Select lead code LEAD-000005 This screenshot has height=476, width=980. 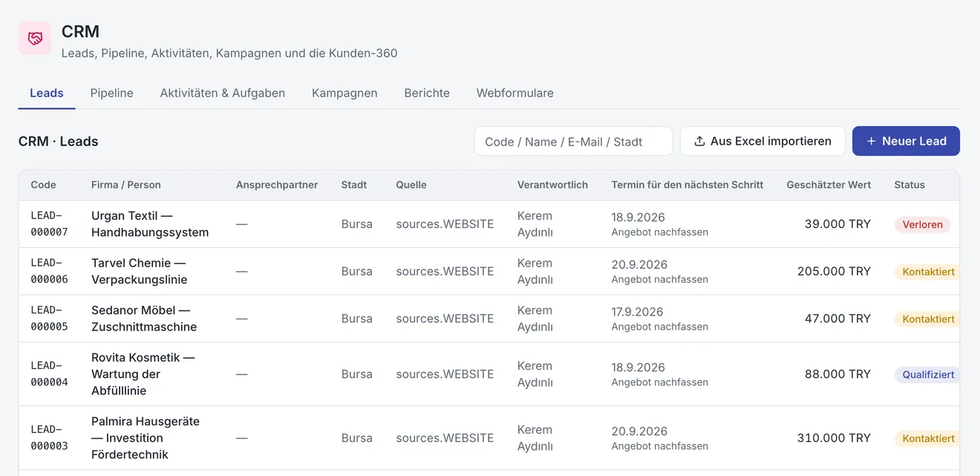click(49, 319)
